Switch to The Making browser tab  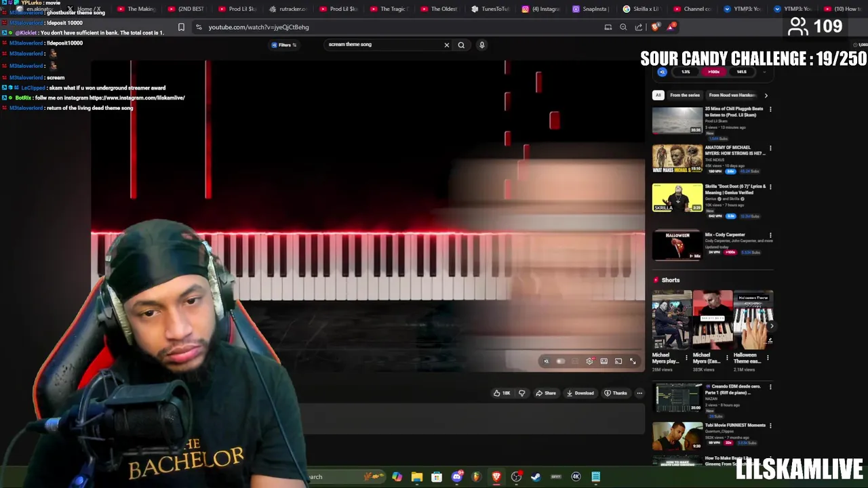(137, 9)
